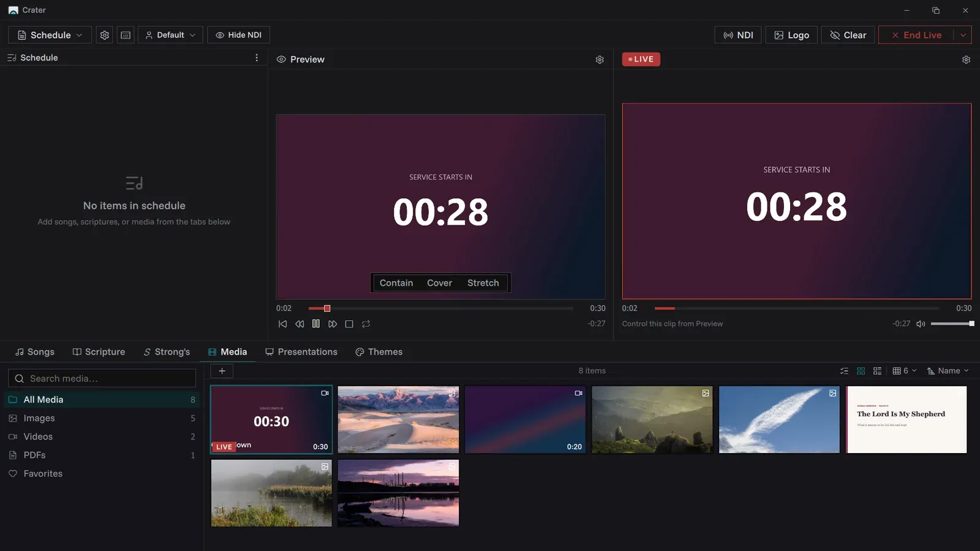Show the Logo on output
This screenshot has width=980, height=551.
[791, 35]
